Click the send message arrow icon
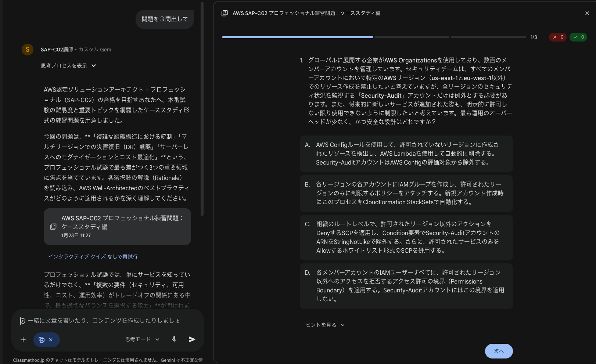Viewport: 596px width, 364px height. pyautogui.click(x=192, y=339)
